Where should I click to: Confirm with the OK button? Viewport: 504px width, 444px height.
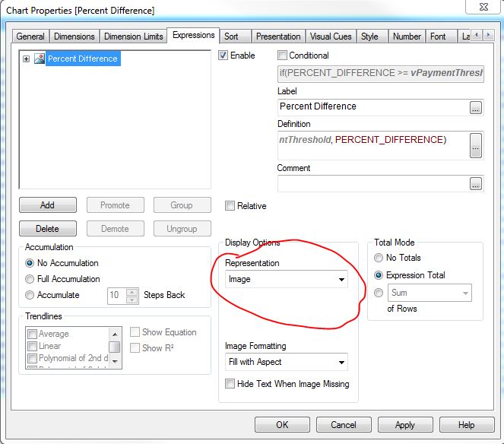(x=282, y=425)
